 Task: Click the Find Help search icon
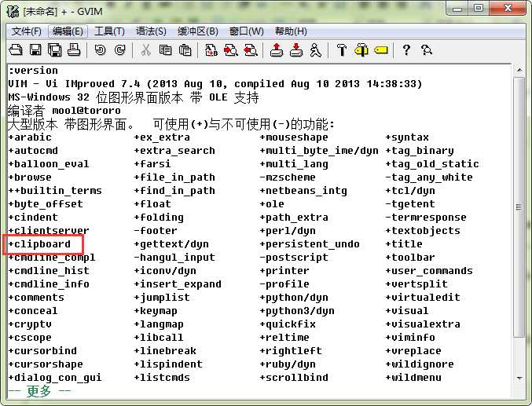[x=427, y=50]
